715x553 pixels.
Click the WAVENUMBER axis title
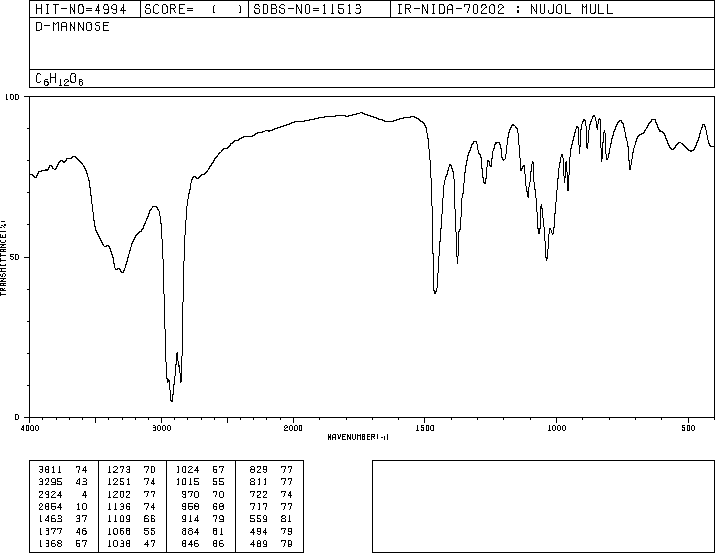[358, 437]
